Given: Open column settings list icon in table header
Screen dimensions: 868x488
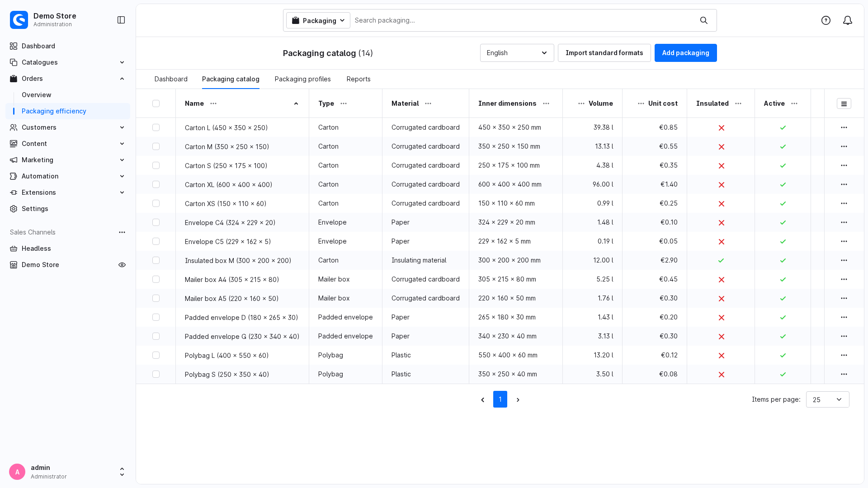Looking at the screenshot, I should [844, 103].
